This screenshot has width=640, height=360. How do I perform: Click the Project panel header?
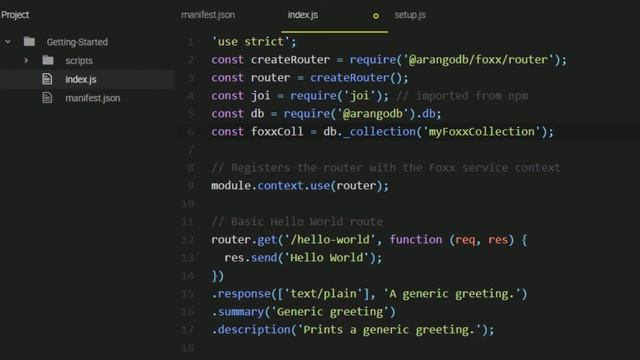15,15
